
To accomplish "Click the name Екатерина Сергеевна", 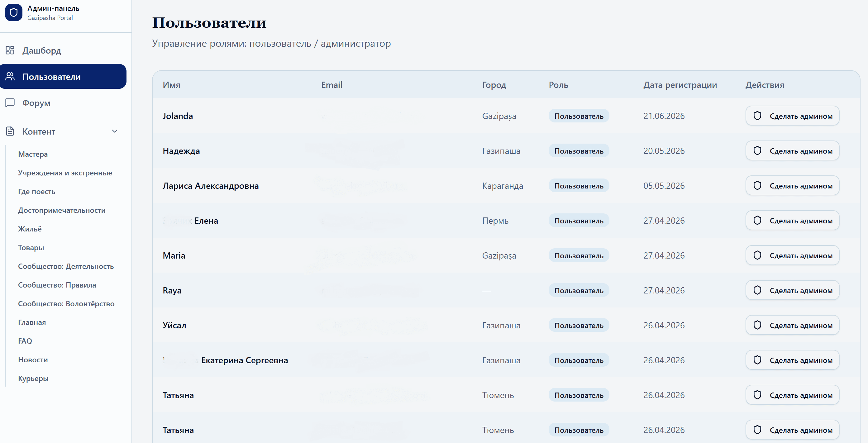I will pos(245,360).
